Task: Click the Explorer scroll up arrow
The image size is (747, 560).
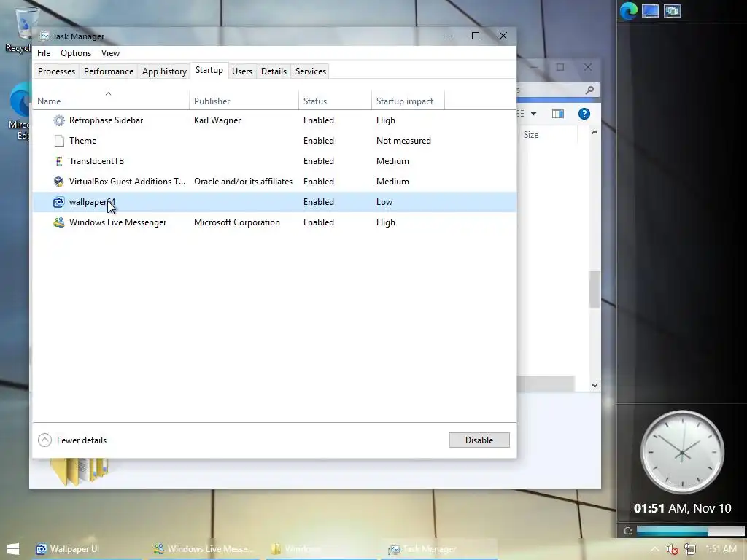Action: [x=595, y=133]
